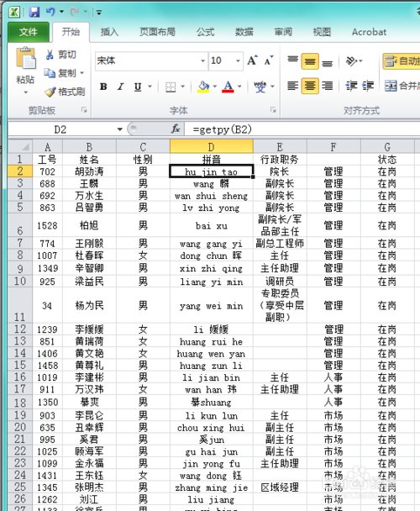Expand the 粘贴 paste options arrow

click(x=25, y=92)
